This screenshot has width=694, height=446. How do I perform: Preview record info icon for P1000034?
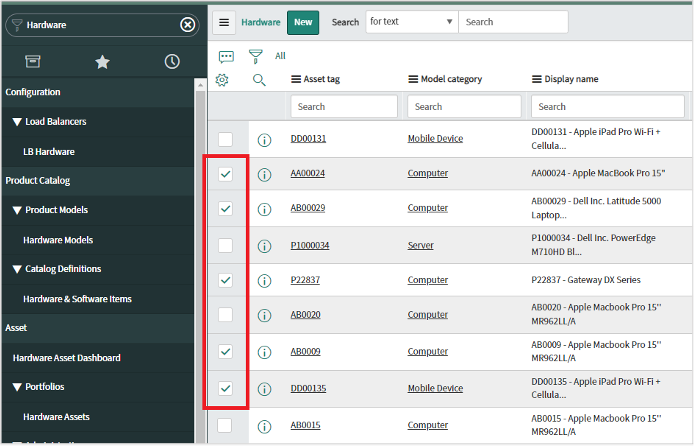coord(264,246)
